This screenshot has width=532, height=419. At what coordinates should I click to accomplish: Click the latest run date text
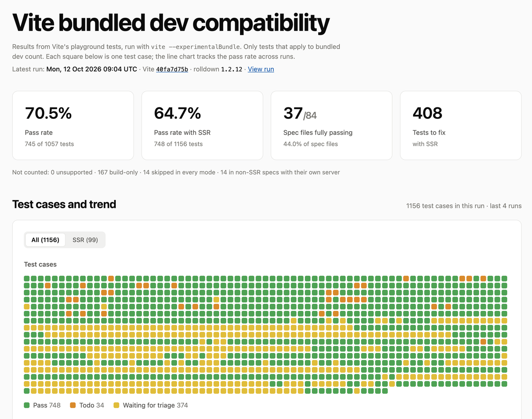91,69
